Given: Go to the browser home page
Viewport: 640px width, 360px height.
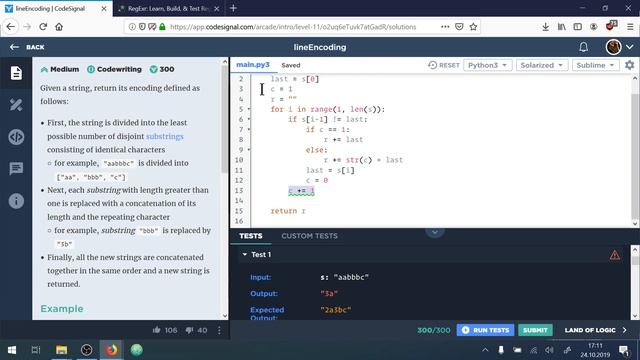Looking at the screenshot, I should coord(59,27).
